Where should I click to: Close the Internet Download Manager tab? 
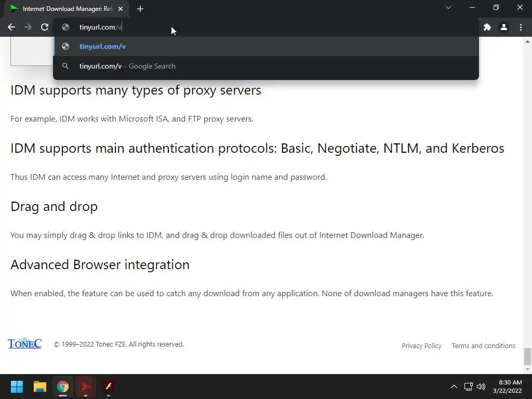point(121,9)
